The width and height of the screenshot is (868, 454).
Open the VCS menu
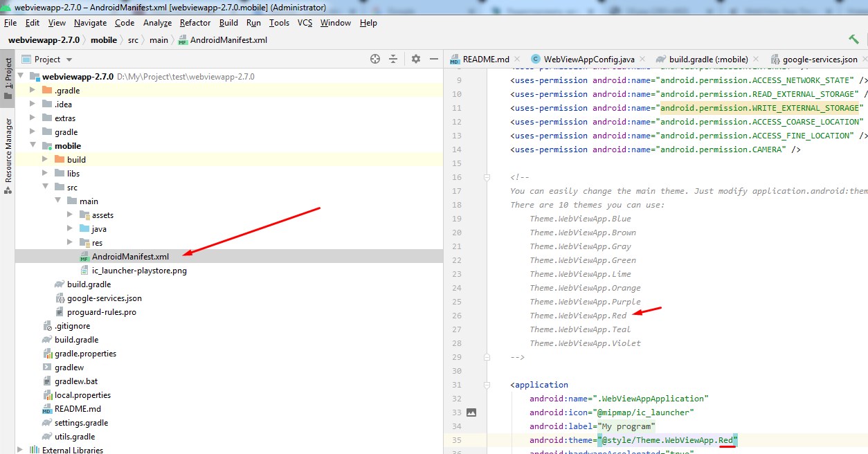tap(305, 23)
